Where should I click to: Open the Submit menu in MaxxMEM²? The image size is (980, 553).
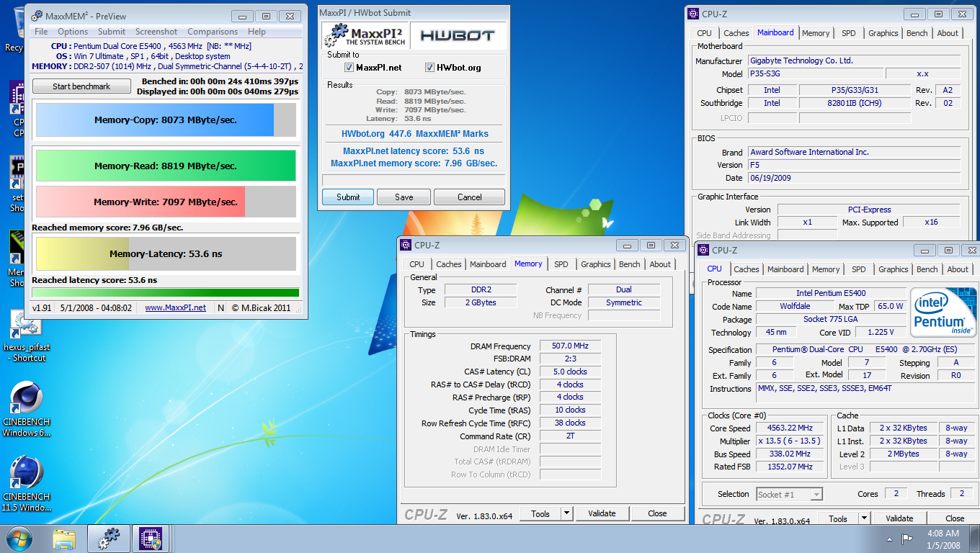pyautogui.click(x=112, y=32)
